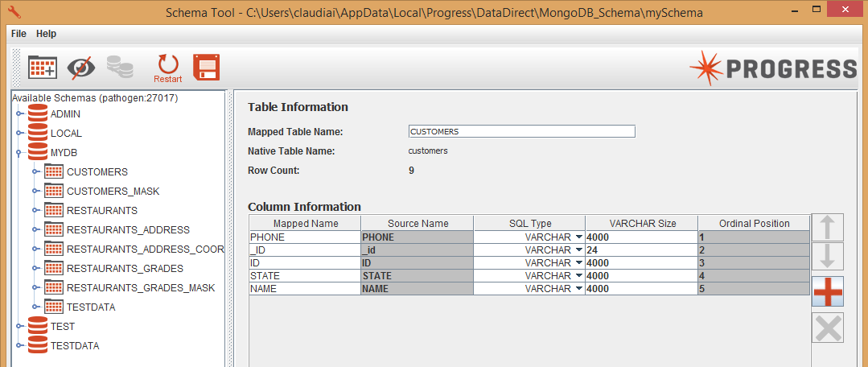Click the move column up arrow button
Screen dimensions: 868x367
click(827, 228)
